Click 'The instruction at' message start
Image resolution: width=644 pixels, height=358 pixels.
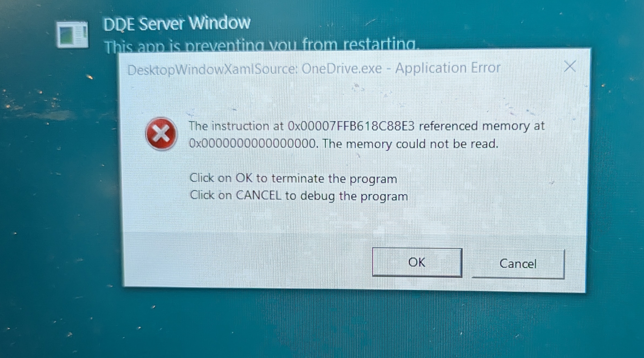236,126
